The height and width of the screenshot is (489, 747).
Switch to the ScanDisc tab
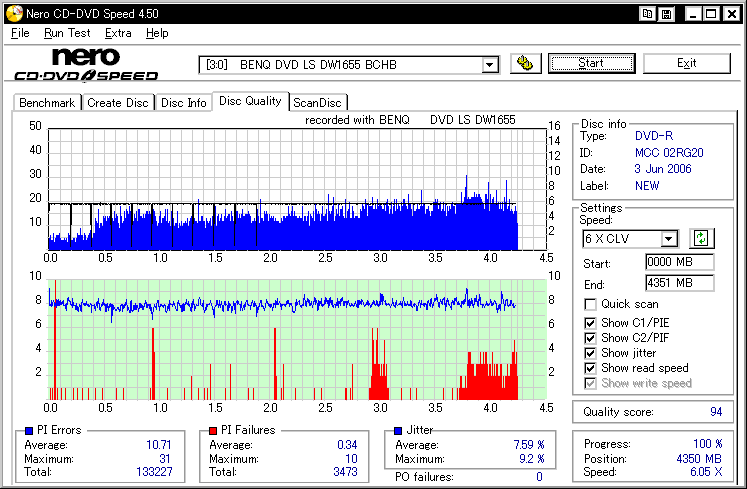coord(317,102)
